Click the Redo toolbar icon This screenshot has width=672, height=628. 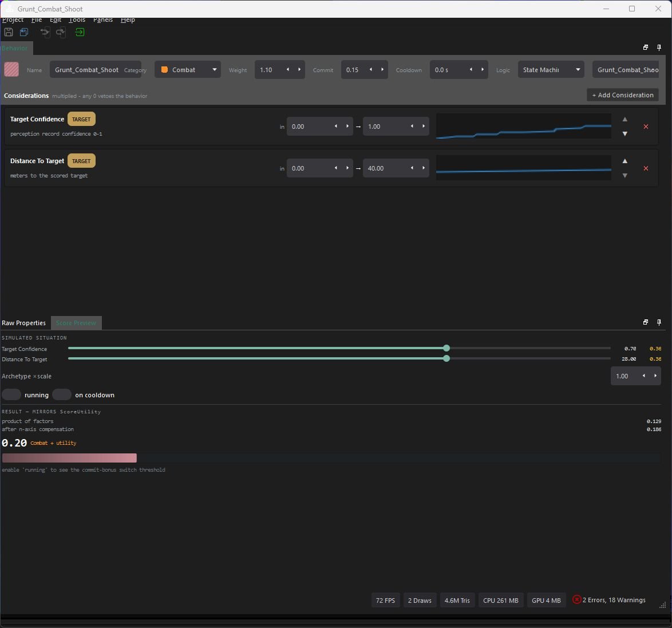click(x=61, y=32)
